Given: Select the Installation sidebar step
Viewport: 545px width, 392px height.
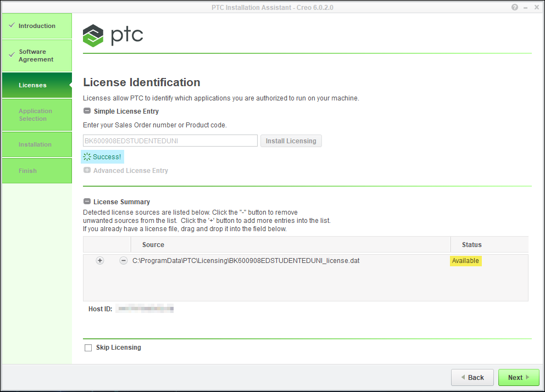Looking at the screenshot, I should tap(36, 144).
